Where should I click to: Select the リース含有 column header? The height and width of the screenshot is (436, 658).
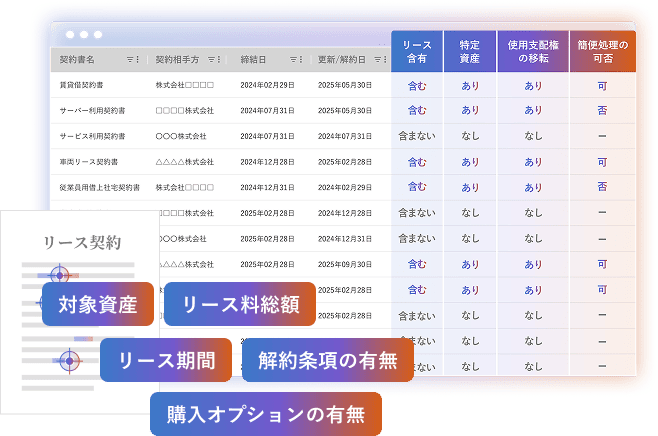(x=417, y=52)
